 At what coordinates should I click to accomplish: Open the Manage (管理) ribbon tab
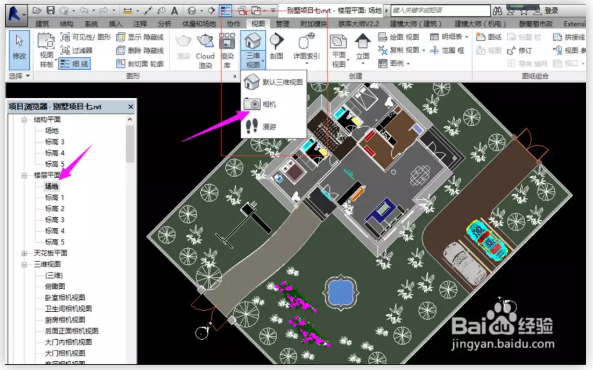tap(282, 23)
